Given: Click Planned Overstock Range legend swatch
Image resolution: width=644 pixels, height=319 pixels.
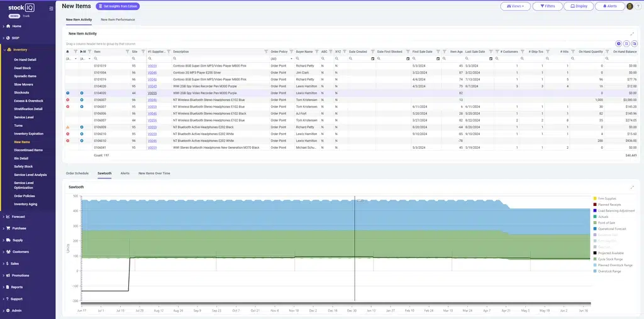Looking at the screenshot, I should (x=595, y=265).
